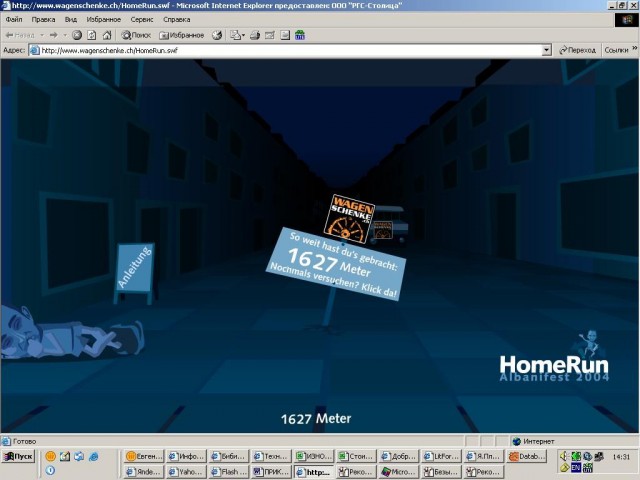Screen dimensions: 640x480
Task: Open the History clock icon
Action: click(x=217, y=35)
